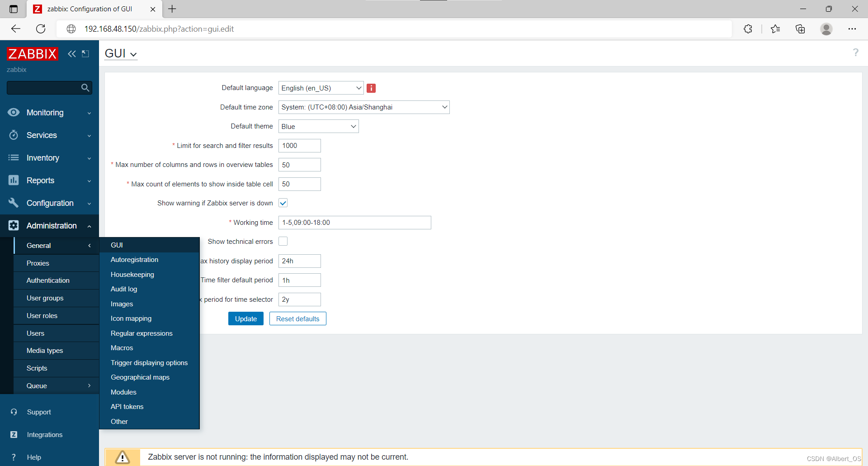Click the Monitoring eye icon
This screenshot has height=466, width=868.
(x=14, y=112)
